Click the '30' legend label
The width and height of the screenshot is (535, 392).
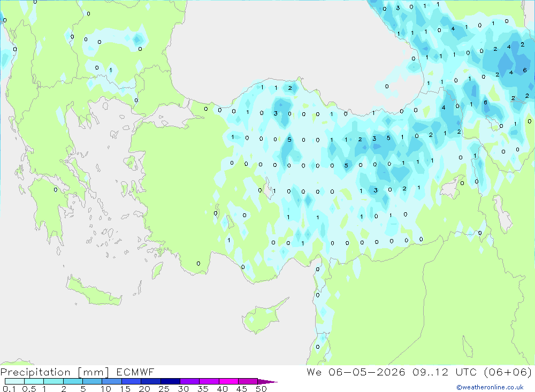point(183,389)
